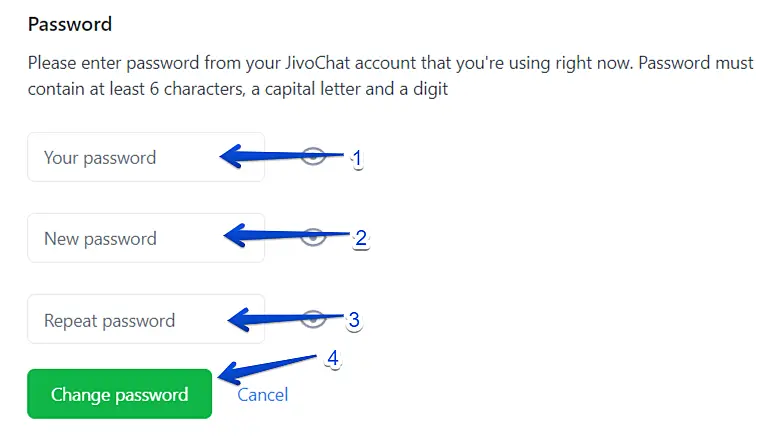
Task: Click annotation number 3 beside Repeat password
Action: 353,321
